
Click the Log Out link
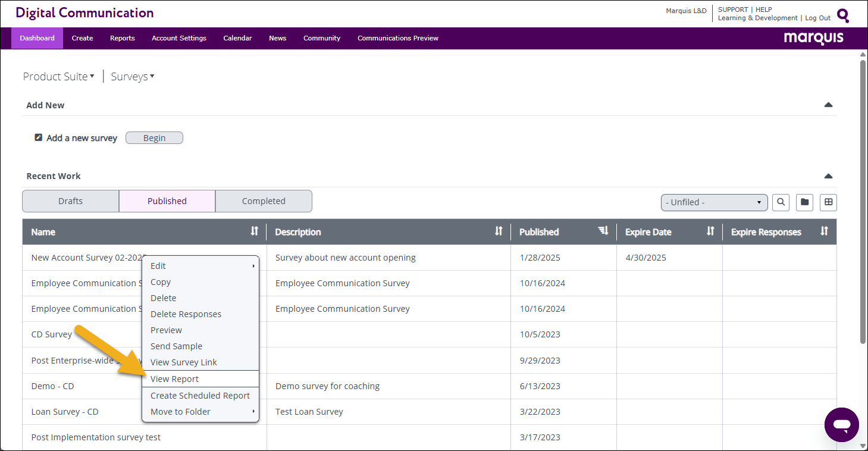[x=817, y=18]
